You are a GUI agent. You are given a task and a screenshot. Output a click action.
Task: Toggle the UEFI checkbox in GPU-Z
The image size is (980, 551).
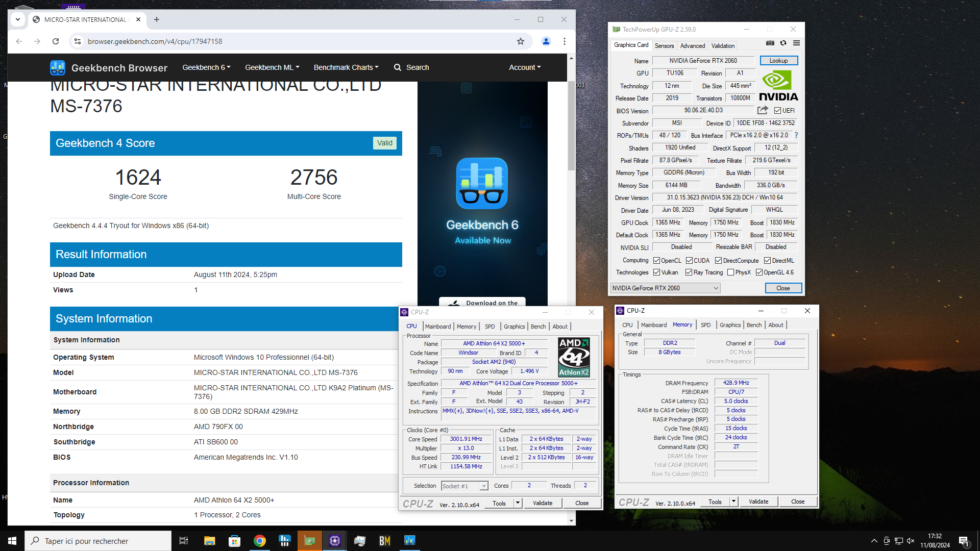coord(777,111)
